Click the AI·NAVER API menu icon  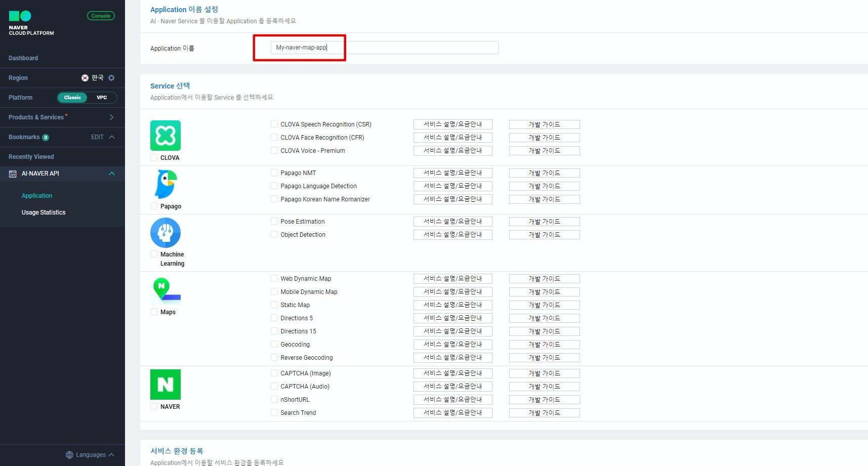coord(13,174)
